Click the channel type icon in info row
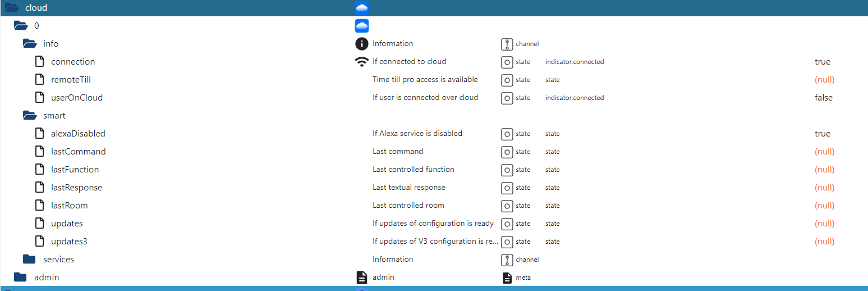This screenshot has height=291, width=868. coord(507,44)
